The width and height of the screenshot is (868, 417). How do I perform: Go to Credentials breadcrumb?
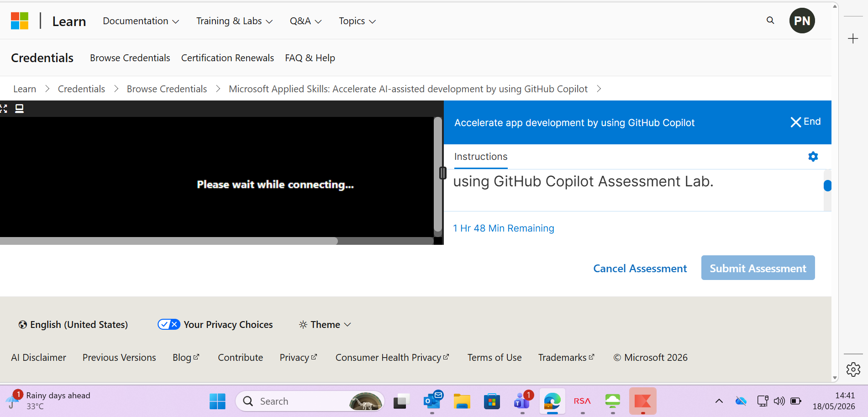[81, 89]
